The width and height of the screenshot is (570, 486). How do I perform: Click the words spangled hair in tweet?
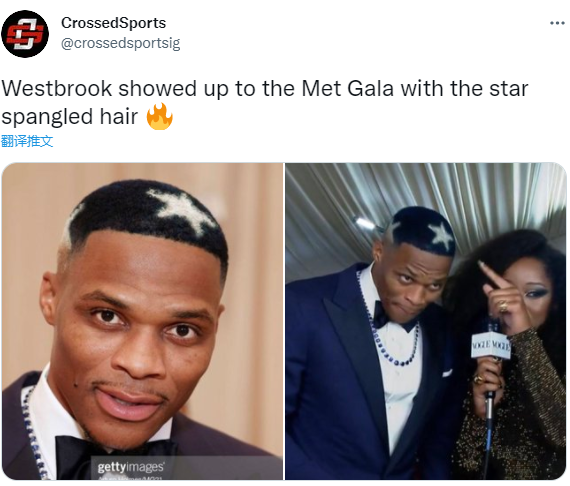coord(69,117)
